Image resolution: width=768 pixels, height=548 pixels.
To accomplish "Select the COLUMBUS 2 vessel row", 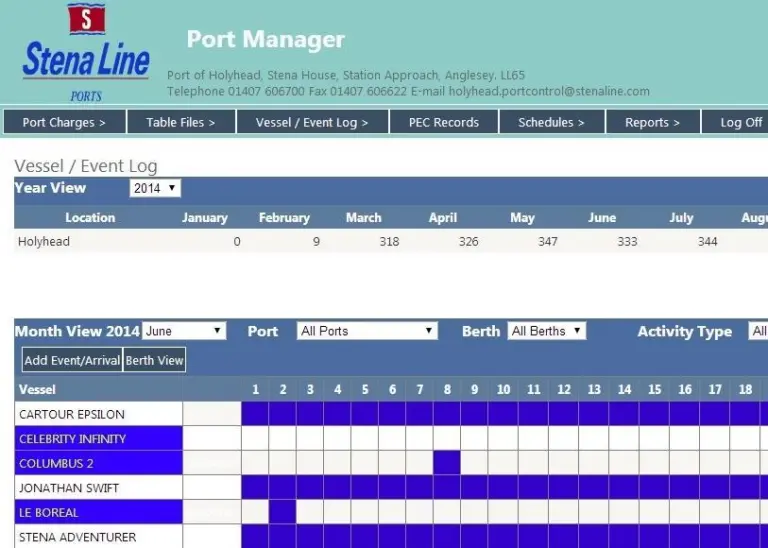I will (98, 463).
